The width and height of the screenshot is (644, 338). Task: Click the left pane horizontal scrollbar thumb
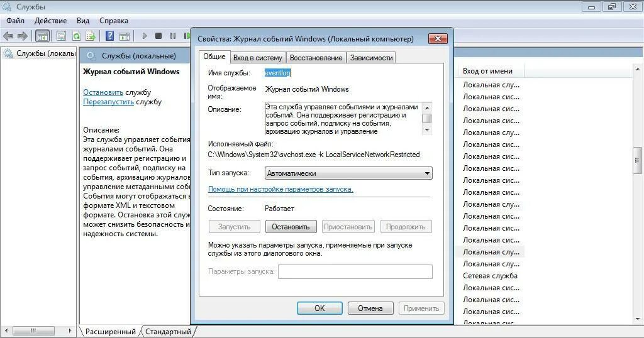coord(33,330)
